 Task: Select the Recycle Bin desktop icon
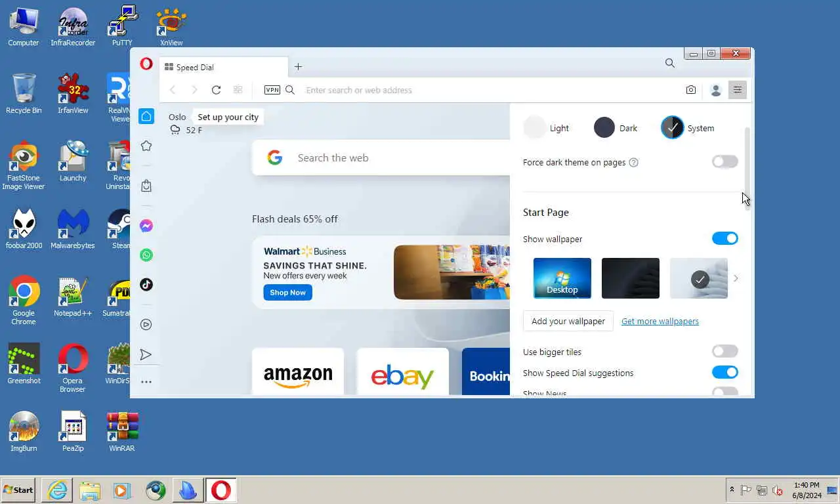coord(24,93)
